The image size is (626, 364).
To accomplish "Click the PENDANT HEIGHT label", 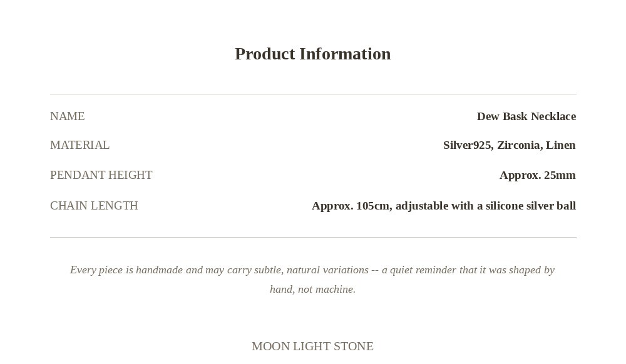I will [101, 175].
